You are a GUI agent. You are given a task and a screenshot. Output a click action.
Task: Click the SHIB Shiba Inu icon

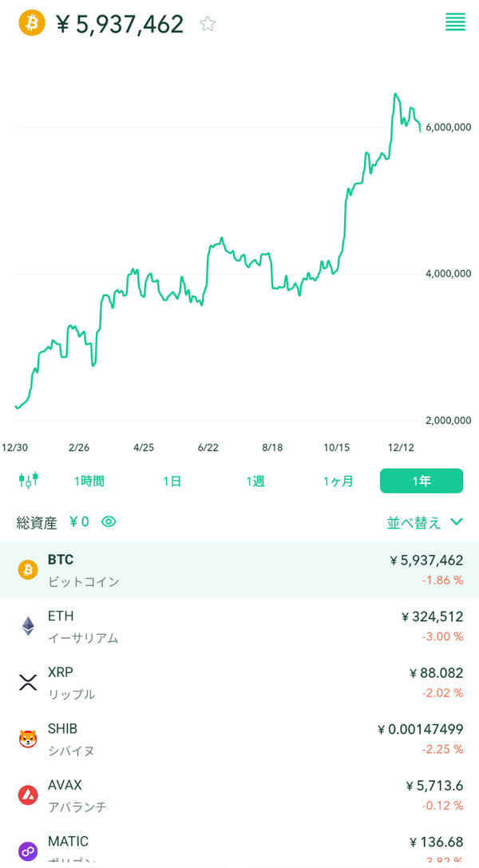tap(28, 739)
